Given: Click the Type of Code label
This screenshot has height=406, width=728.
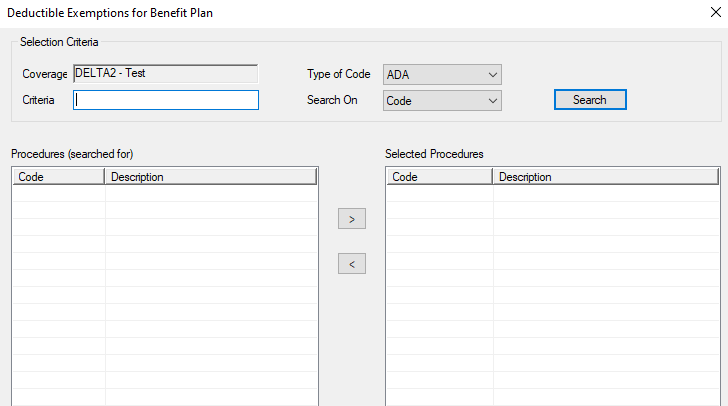Looking at the screenshot, I should pos(338,75).
